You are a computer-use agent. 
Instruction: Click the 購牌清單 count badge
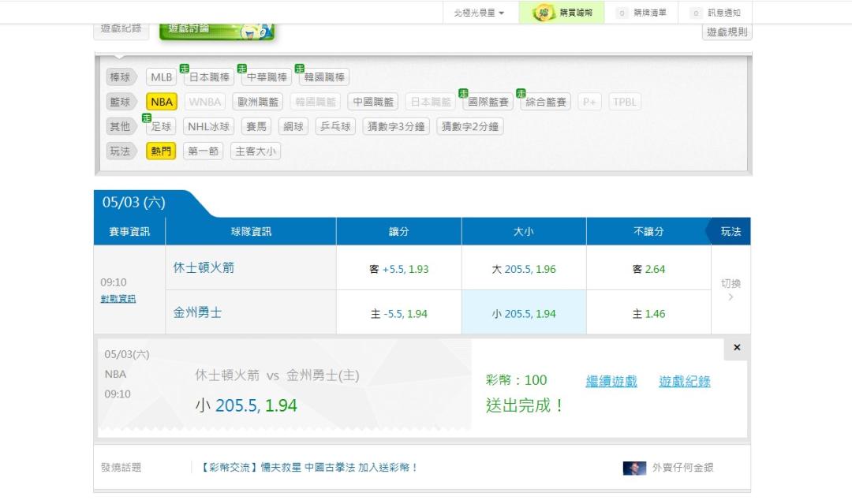[622, 13]
